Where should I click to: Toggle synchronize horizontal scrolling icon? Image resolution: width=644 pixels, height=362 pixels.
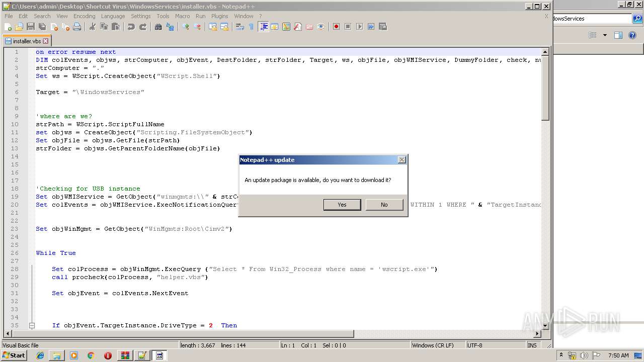click(224, 27)
